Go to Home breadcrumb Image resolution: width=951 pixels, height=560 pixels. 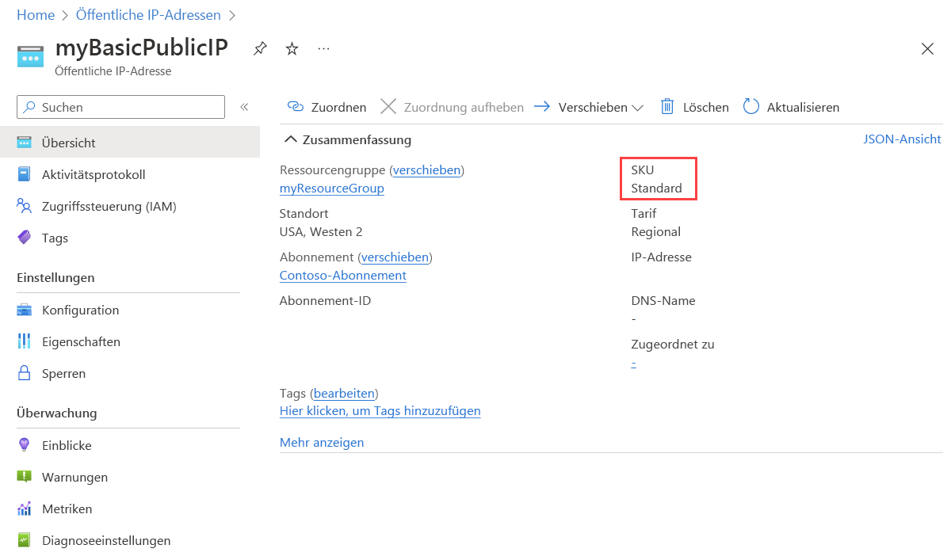(36, 15)
